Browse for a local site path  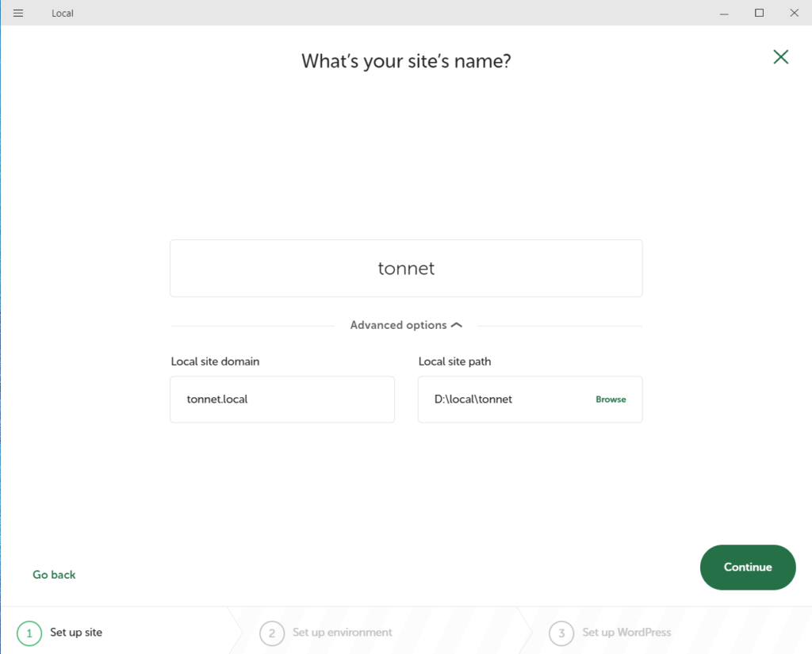611,400
